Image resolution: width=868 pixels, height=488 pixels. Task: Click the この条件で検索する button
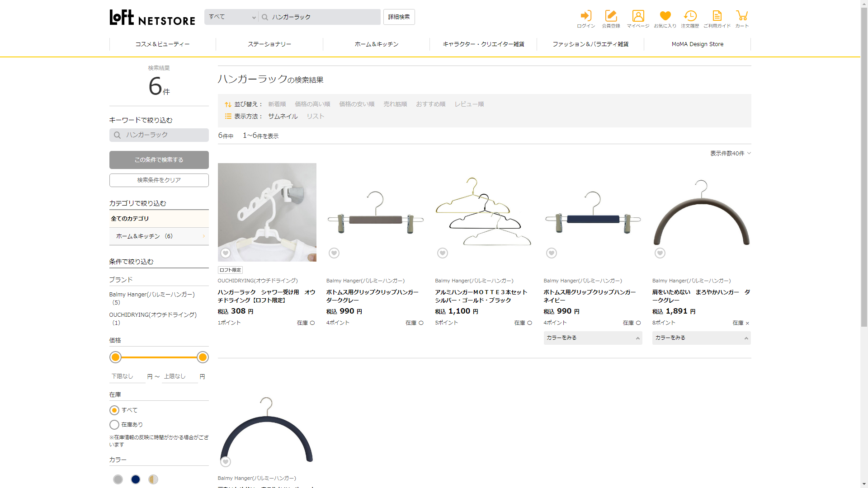[159, 160]
